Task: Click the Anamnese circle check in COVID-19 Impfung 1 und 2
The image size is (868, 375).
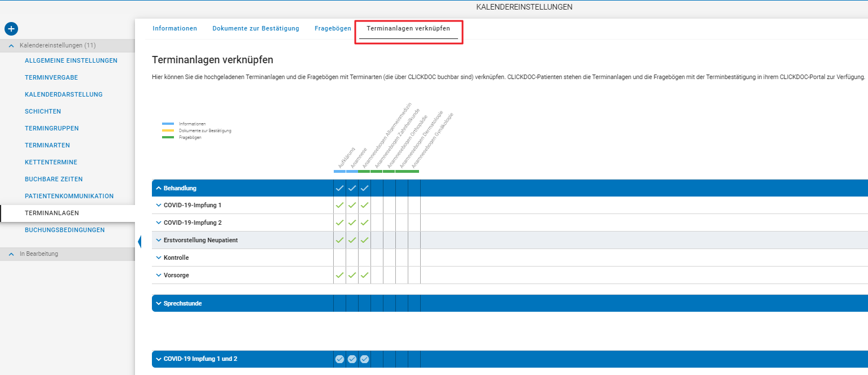Action: point(352,359)
